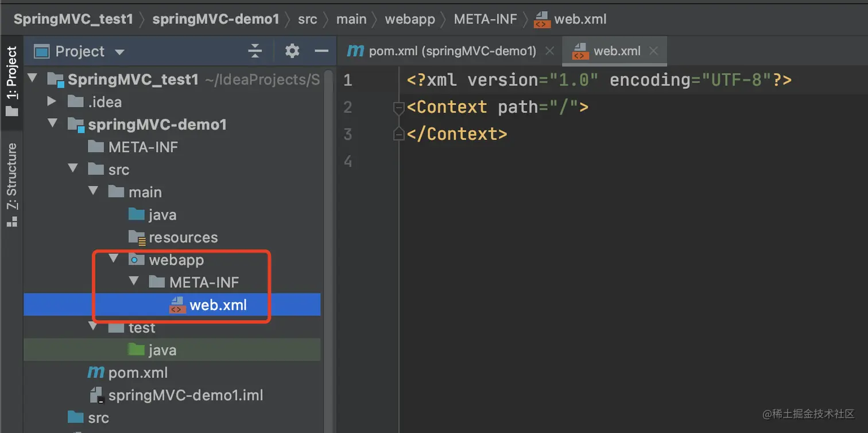Click the resources folder icon
The height and width of the screenshot is (433, 868).
tap(137, 237)
